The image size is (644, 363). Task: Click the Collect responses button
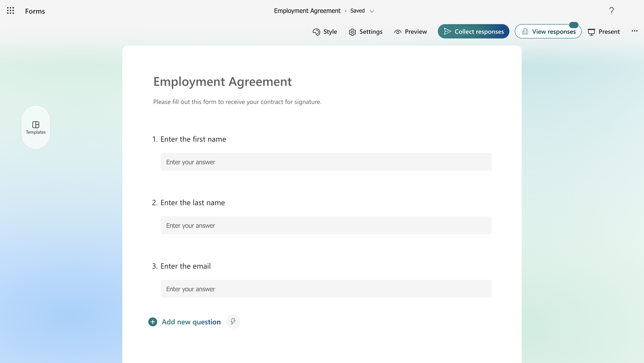tap(473, 32)
